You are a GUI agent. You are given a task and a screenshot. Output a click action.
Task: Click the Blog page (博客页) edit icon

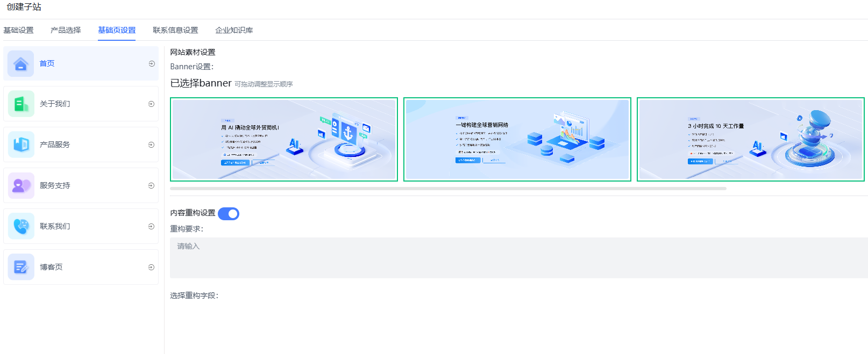21,268
